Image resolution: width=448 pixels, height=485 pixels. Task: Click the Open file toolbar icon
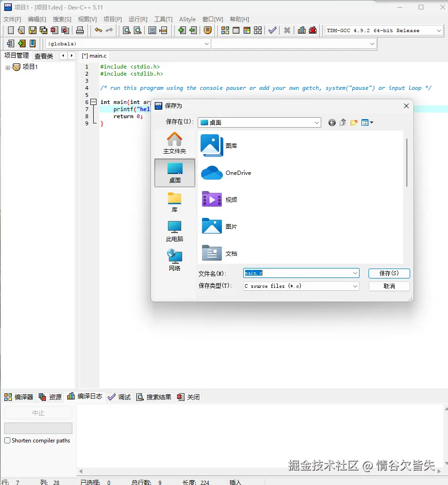21,30
